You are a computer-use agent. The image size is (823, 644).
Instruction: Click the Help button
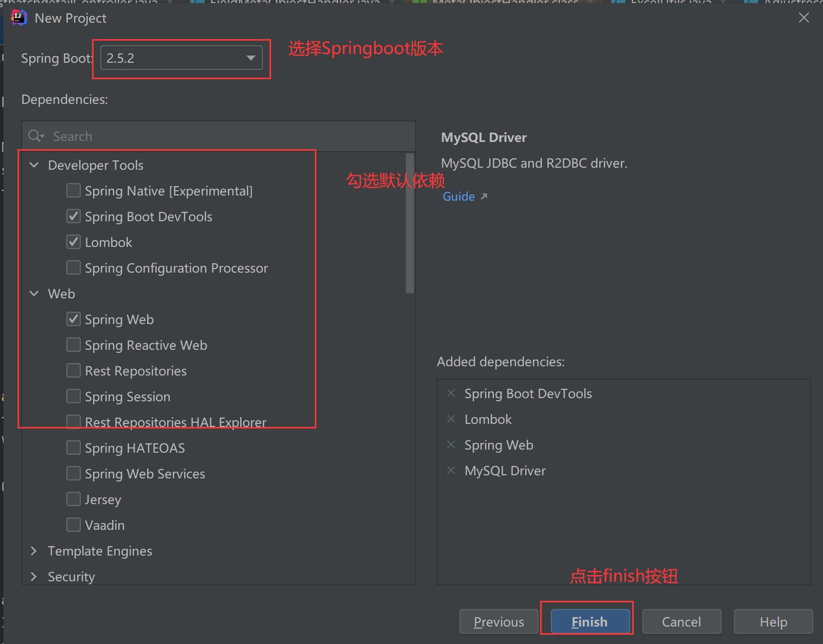click(x=773, y=622)
